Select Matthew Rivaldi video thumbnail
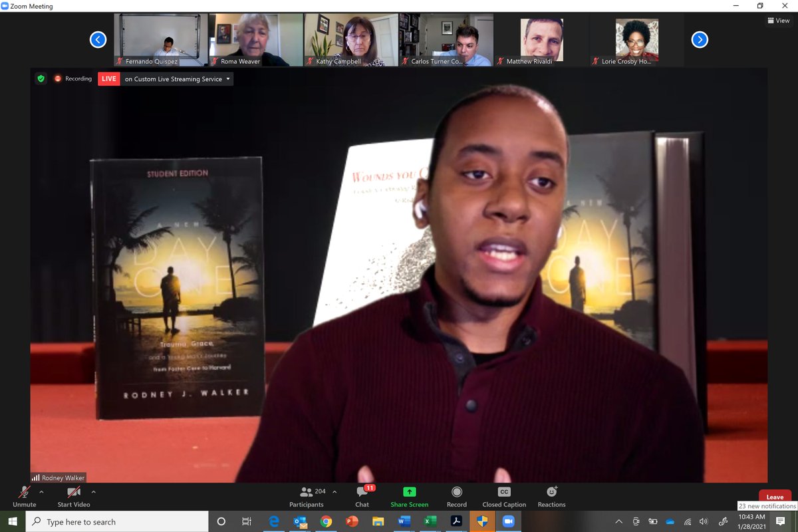The image size is (798, 532). pyautogui.click(x=541, y=39)
